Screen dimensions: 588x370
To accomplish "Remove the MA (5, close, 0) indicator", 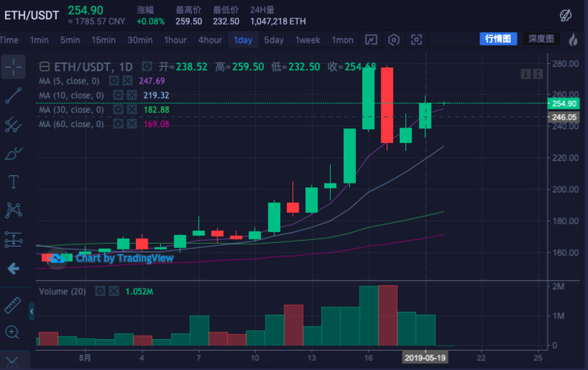I will pos(127,81).
